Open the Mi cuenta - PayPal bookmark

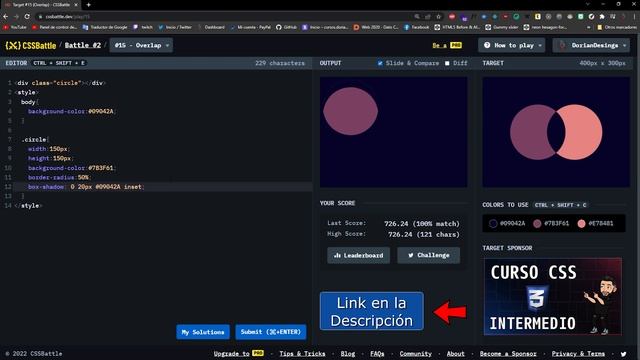(250, 27)
